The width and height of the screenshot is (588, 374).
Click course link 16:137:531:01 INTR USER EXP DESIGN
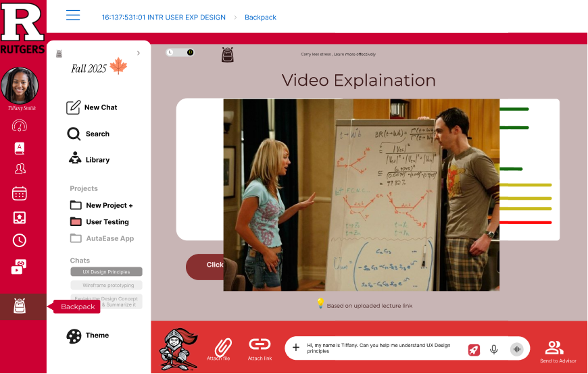coord(164,18)
